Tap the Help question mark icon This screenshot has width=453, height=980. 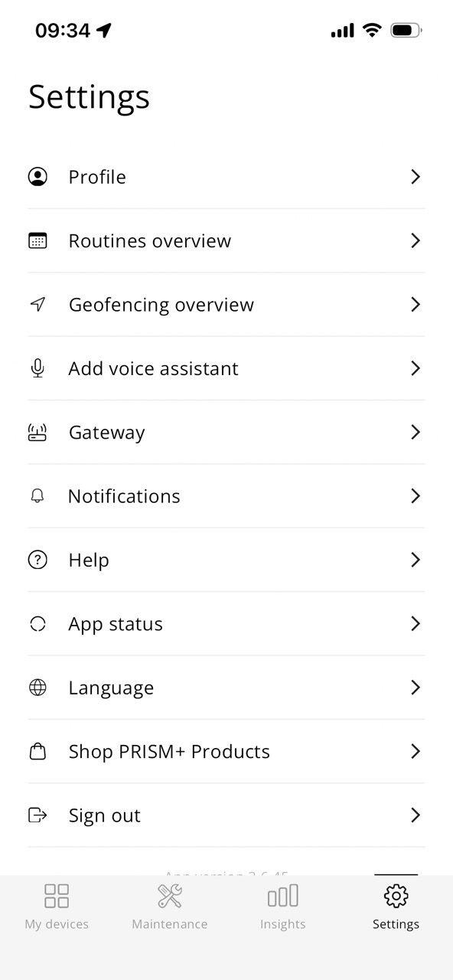click(37, 560)
